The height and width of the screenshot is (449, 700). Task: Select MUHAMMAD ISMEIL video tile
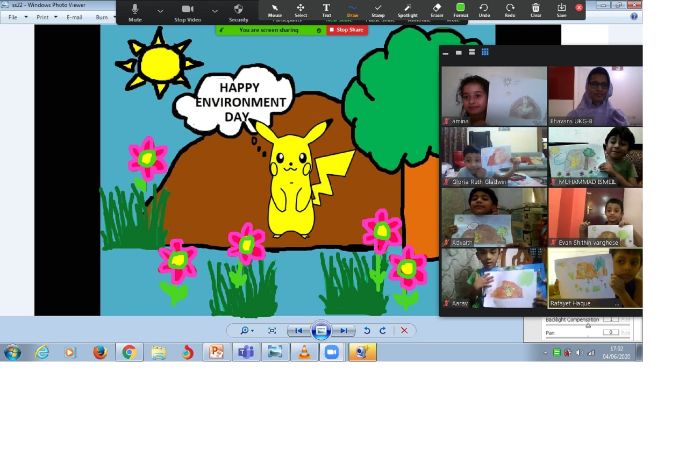[596, 157]
